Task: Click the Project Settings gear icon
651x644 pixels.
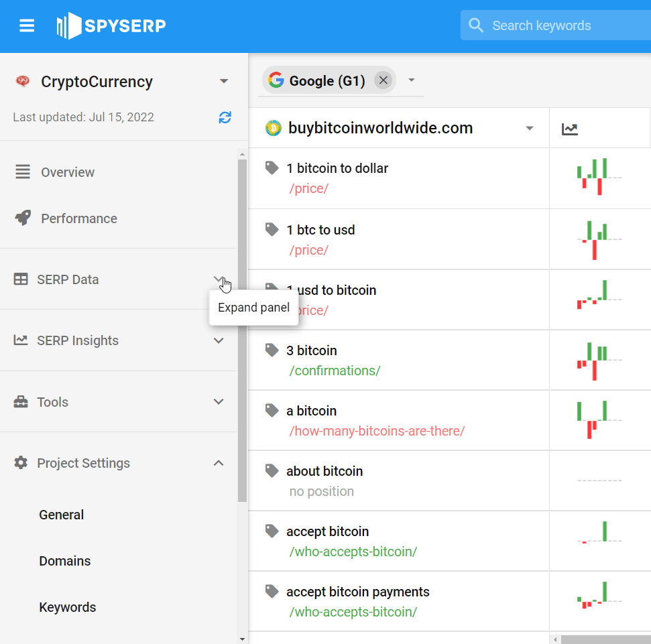Action: tap(21, 462)
